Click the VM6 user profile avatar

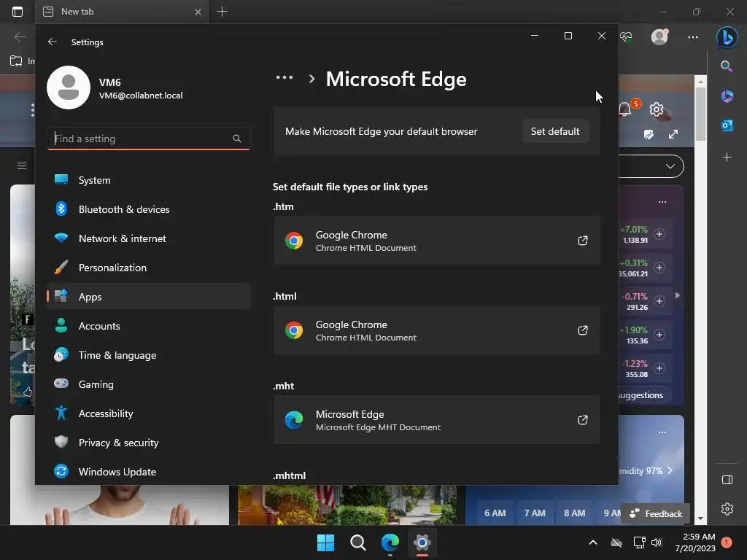pyautogui.click(x=69, y=87)
